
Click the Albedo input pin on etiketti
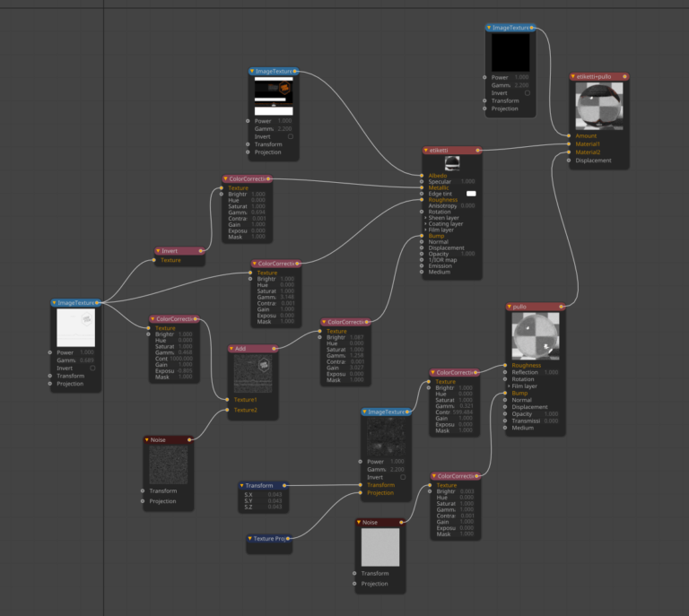click(x=423, y=176)
